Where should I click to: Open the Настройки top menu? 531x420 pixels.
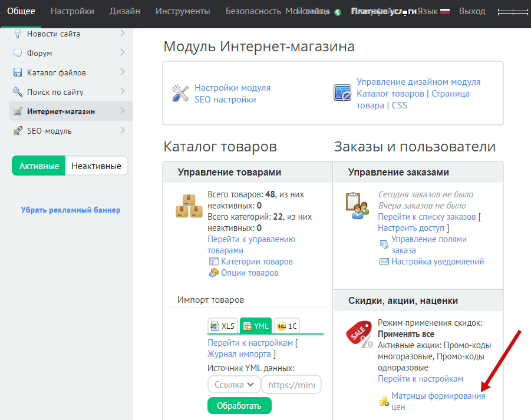72,11
